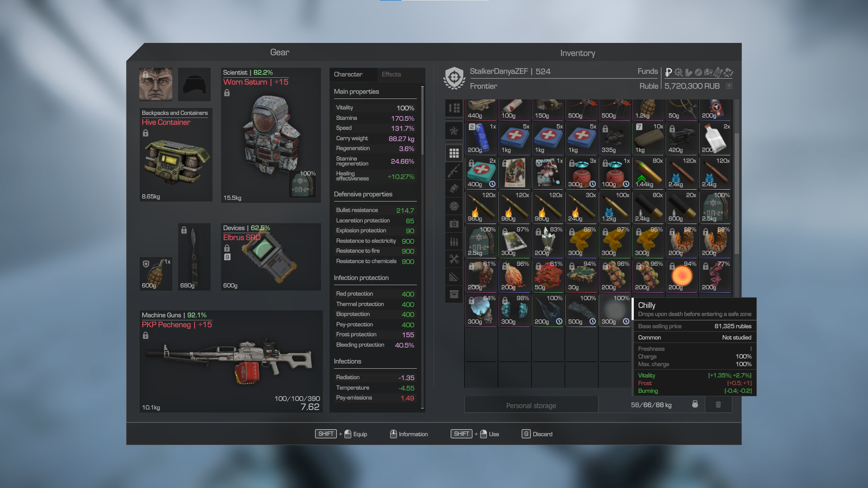Select the Elbrus SRD device slot

270,258
